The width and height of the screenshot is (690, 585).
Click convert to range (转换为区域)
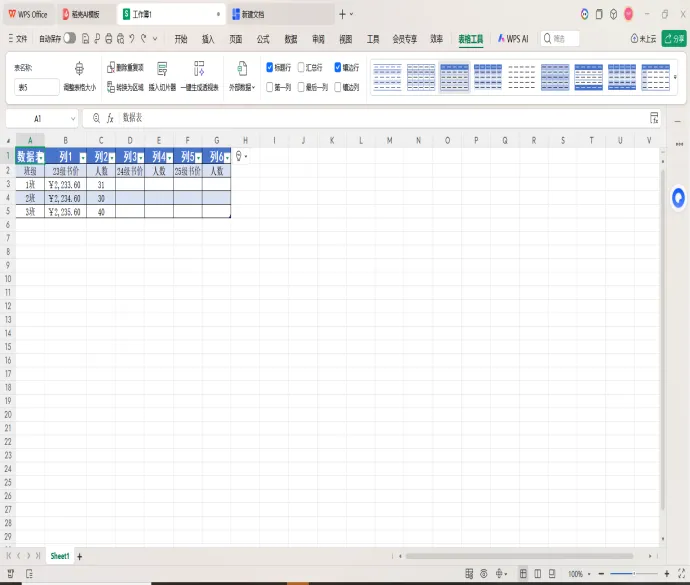[125, 87]
